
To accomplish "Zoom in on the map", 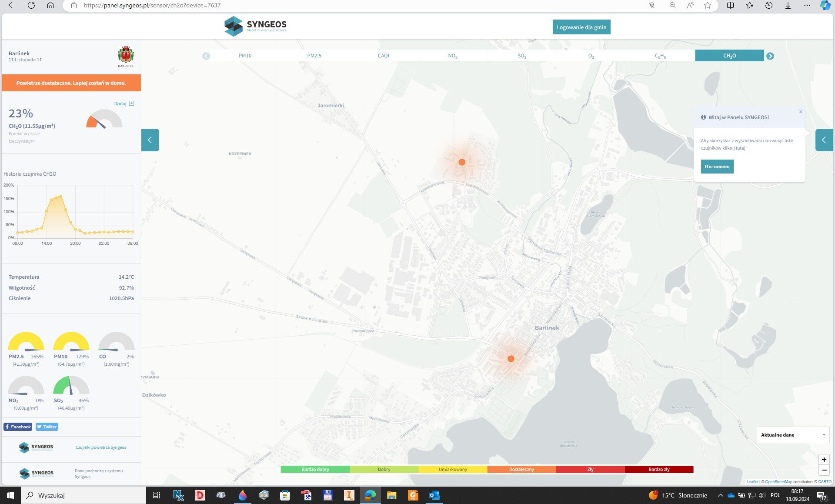I will tap(824, 460).
